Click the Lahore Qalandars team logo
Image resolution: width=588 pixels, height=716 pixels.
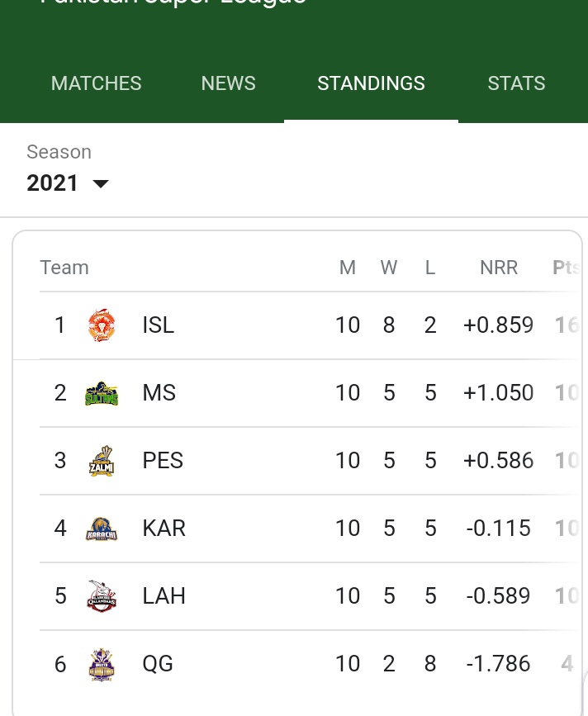point(102,596)
